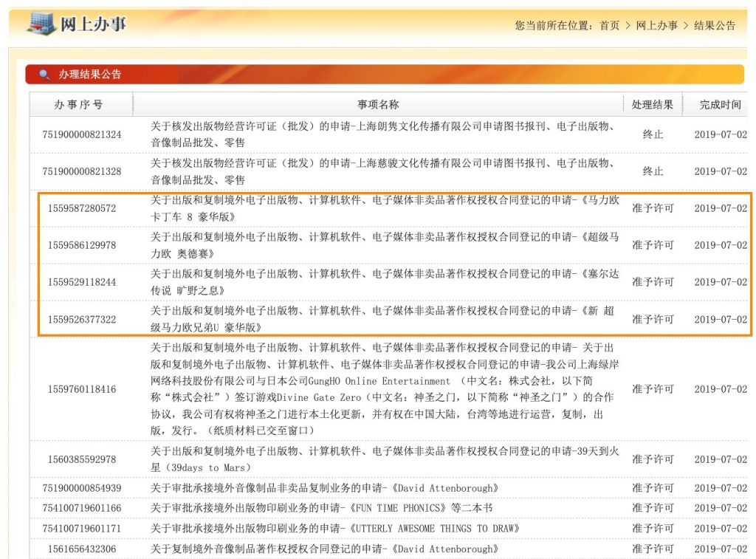Viewport: 756px width, 559px height.
Task: Open the 新 超级马力欧兄弟U 豪华版 entry
Action: pyautogui.click(x=385, y=319)
